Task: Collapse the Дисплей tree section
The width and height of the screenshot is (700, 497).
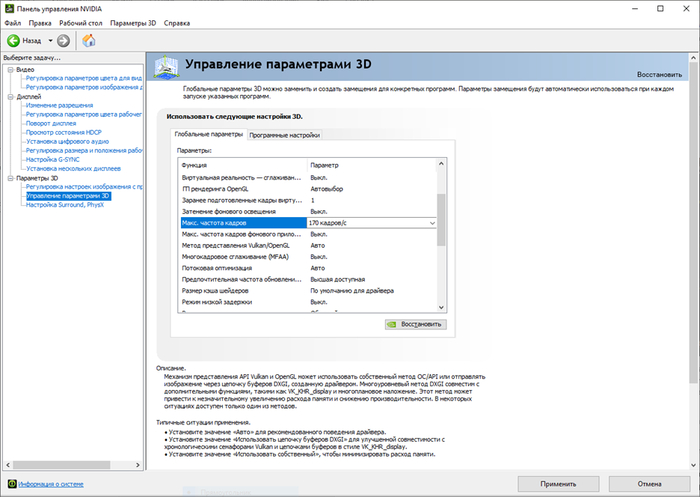Action: click(9, 97)
